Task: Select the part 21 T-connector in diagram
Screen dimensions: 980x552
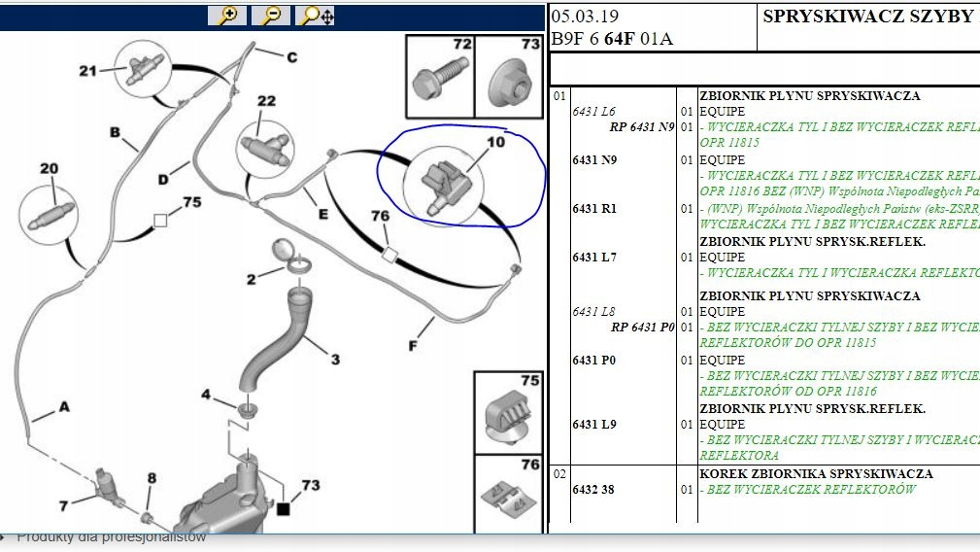Action: coord(142,69)
